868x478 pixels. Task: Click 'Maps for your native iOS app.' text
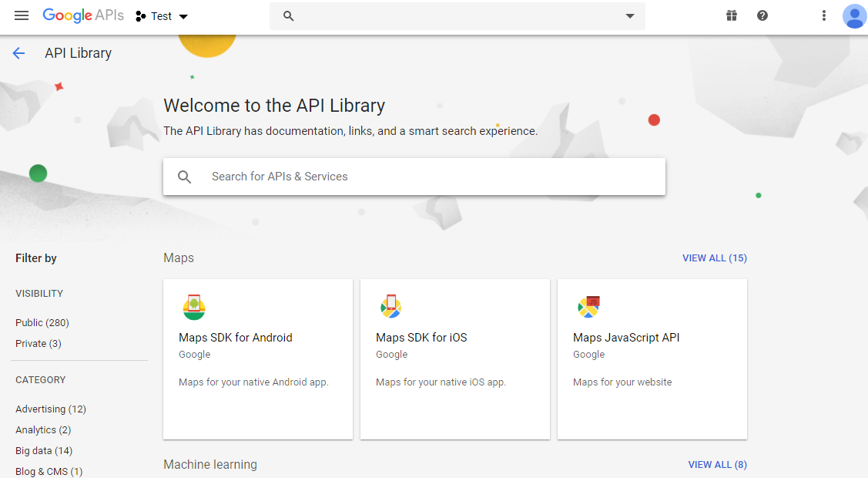(441, 382)
